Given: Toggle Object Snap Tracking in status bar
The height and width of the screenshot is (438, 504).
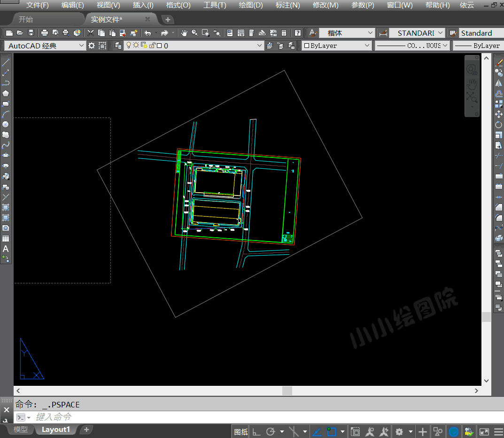Looking at the screenshot, I should coord(317,431).
